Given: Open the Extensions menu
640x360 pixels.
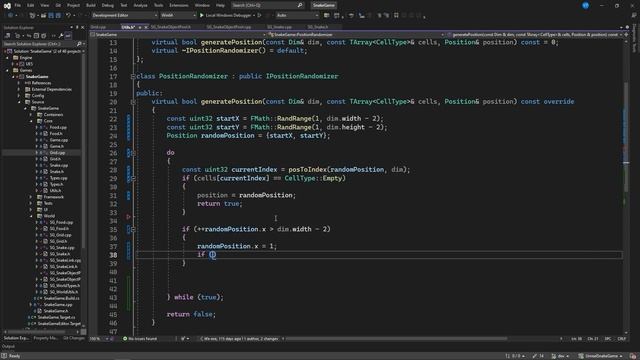Looking at the screenshot, I should coord(179,5).
